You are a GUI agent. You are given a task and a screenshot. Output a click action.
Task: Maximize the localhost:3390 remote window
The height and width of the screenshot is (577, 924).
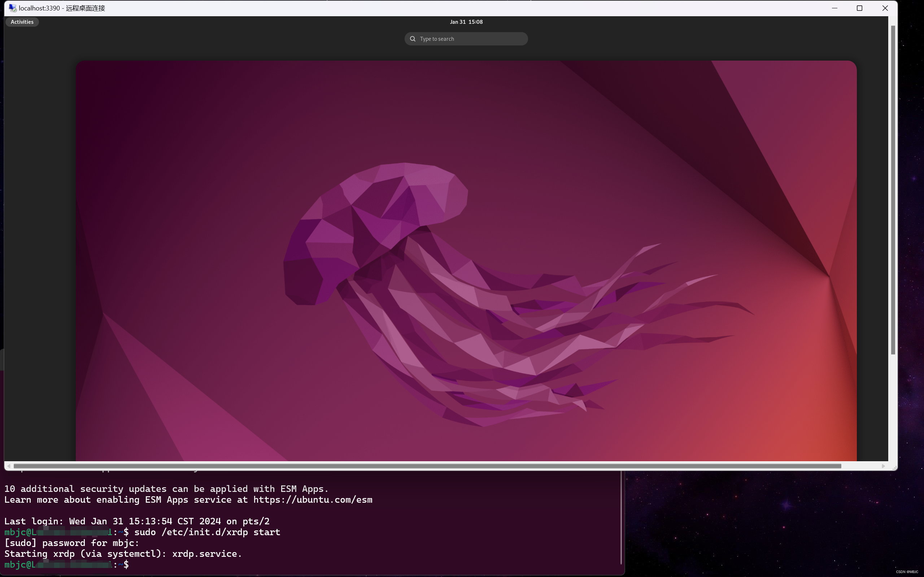[x=859, y=8]
